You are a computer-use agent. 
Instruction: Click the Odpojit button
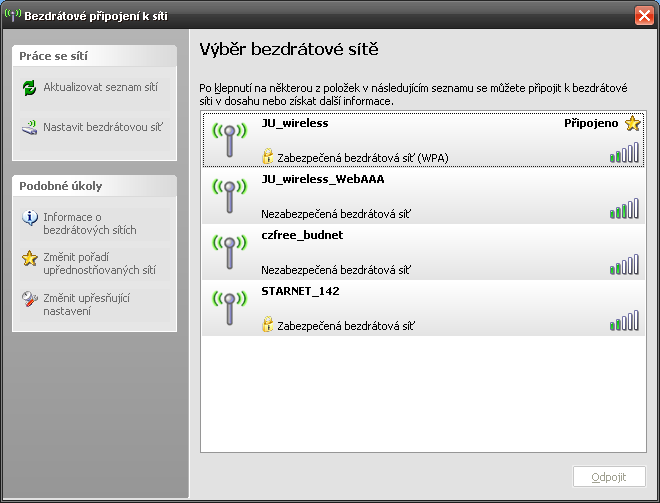(x=609, y=476)
